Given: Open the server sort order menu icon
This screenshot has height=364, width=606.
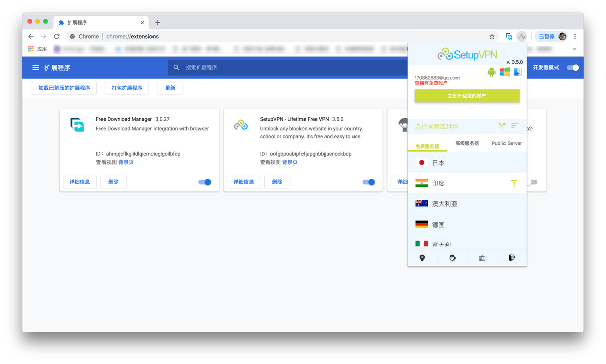Looking at the screenshot, I should [515, 126].
